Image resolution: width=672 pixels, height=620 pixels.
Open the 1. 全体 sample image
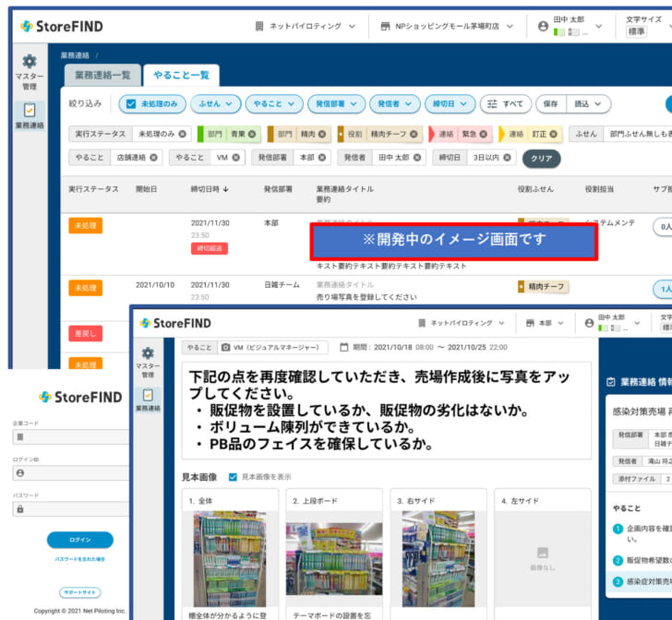(230, 559)
